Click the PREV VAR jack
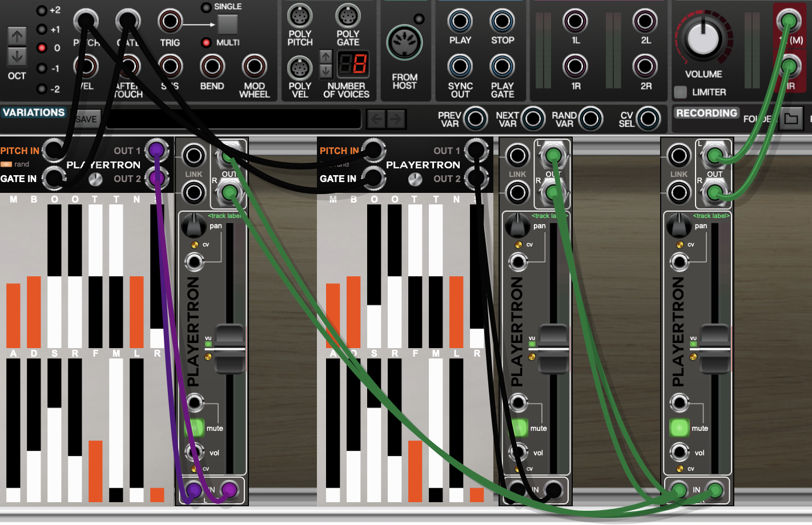812x525 pixels. tap(475, 119)
